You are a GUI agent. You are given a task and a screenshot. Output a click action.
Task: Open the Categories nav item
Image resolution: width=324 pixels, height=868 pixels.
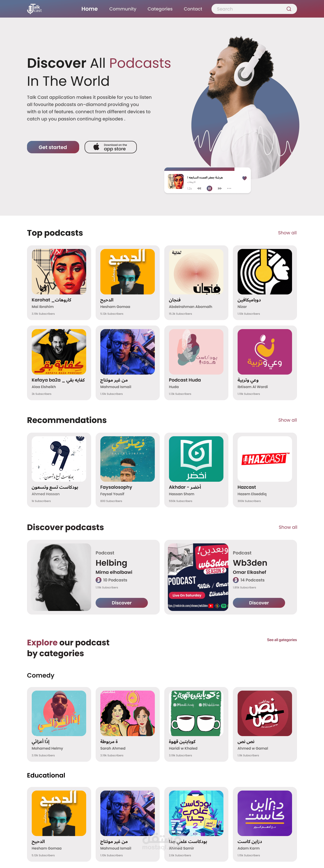coord(160,9)
